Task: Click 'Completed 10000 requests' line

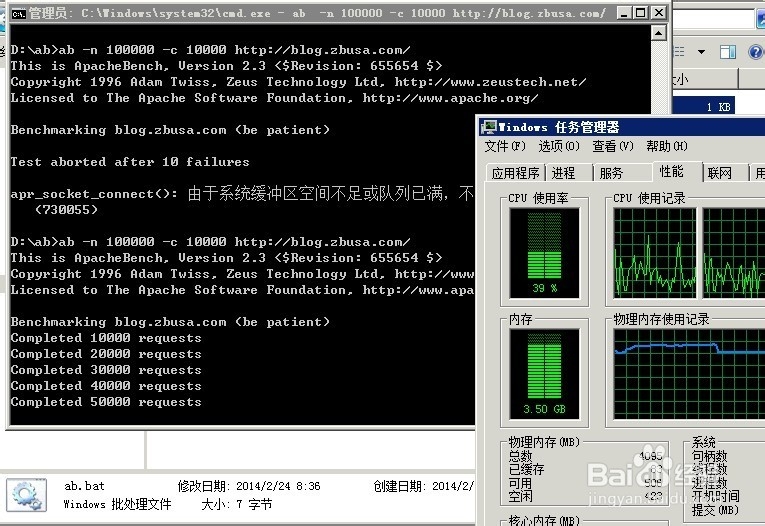Action: point(106,338)
